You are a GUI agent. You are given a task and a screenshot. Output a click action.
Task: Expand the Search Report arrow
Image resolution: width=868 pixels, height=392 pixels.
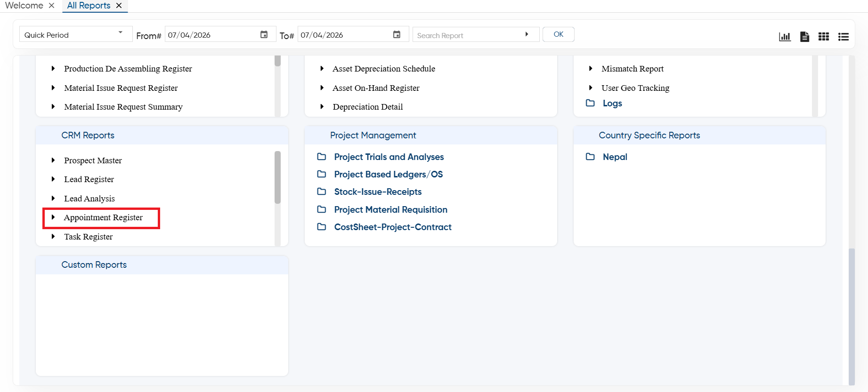click(527, 34)
